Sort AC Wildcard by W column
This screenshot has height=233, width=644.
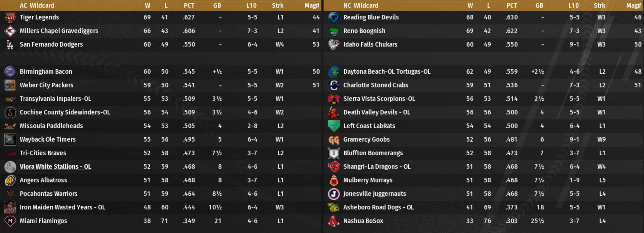tap(148, 5)
